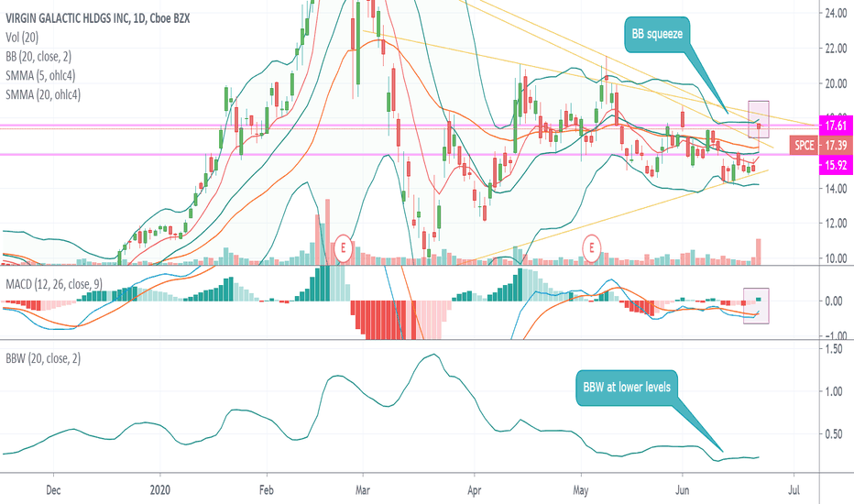Click the May date on time axis
This screenshot has height=504, width=854.
(x=581, y=490)
